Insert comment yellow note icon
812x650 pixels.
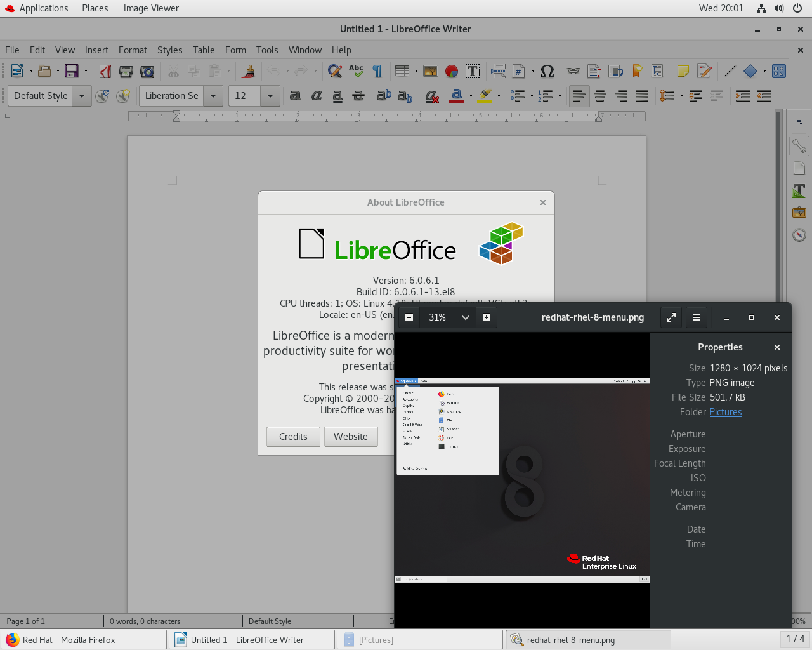coord(683,71)
